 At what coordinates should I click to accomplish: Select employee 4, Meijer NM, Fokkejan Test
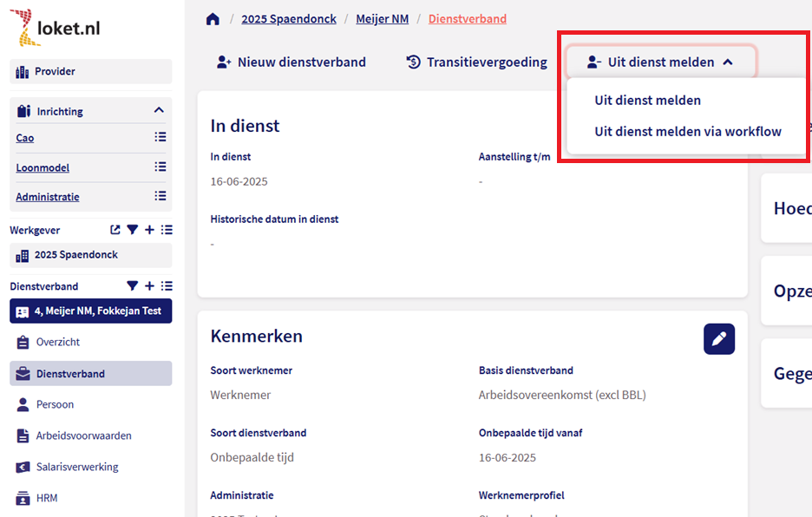point(90,311)
